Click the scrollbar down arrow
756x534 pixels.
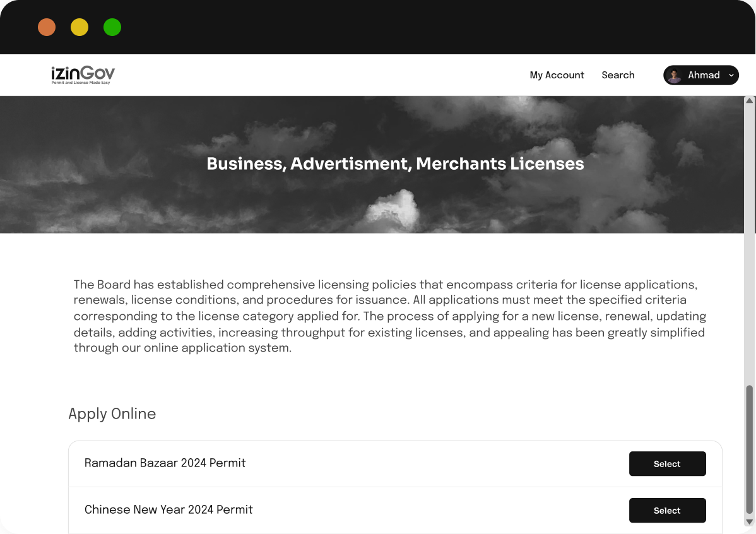(749, 522)
